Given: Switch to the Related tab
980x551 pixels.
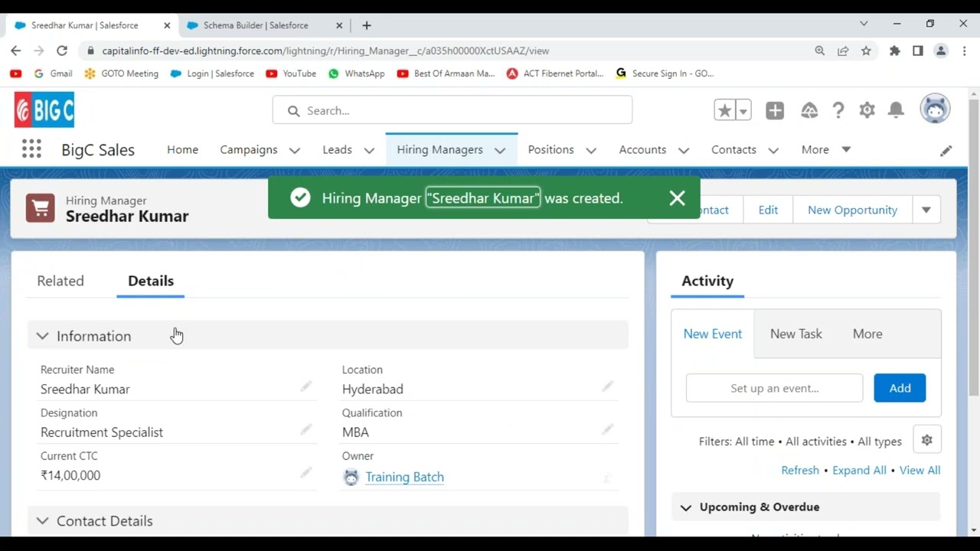Looking at the screenshot, I should (x=60, y=281).
